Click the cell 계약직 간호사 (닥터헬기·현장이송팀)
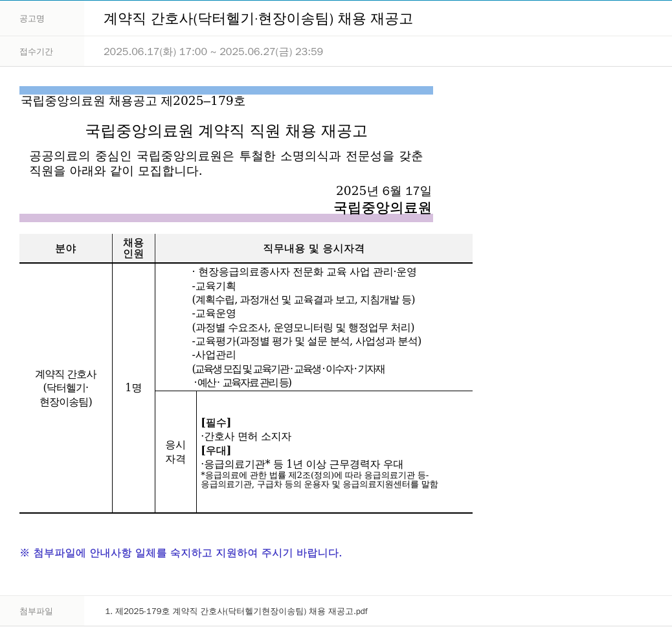672x627 pixels. pos(65,388)
